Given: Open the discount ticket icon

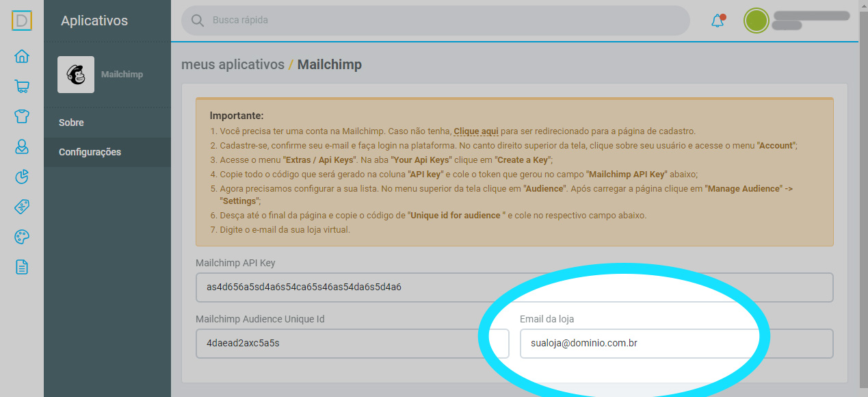Looking at the screenshot, I should click(x=22, y=207).
